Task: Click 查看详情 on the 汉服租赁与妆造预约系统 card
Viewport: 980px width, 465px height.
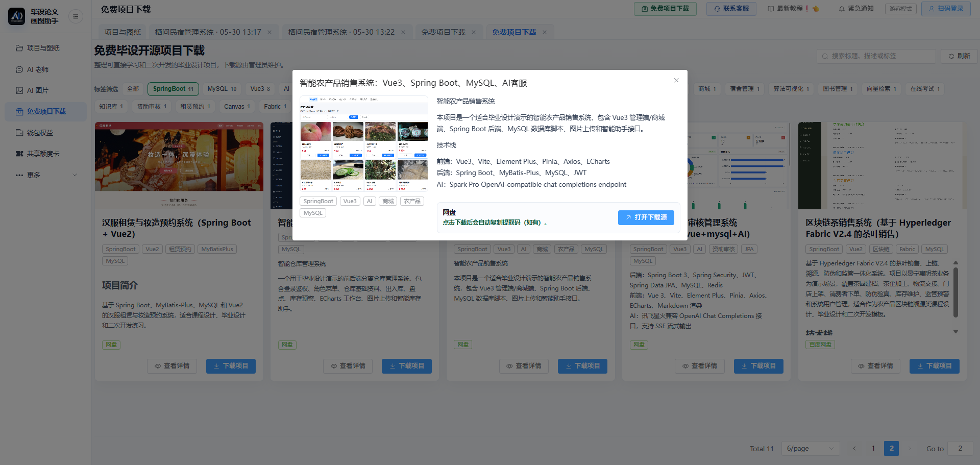Action: tap(172, 366)
